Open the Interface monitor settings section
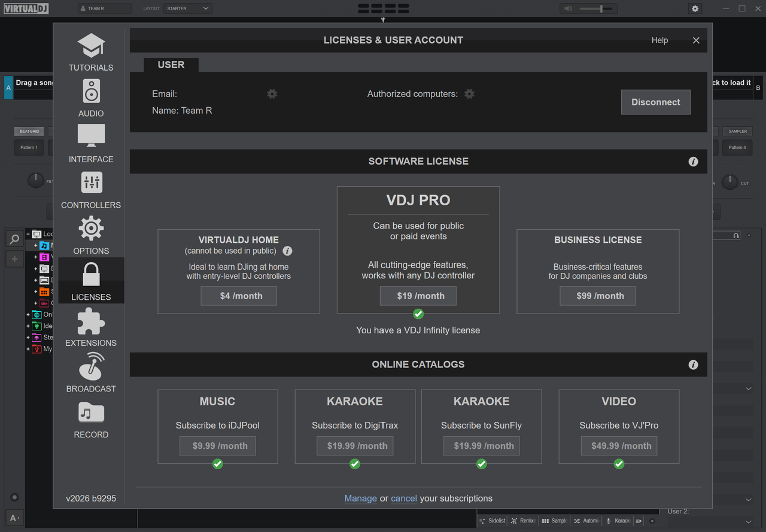 [91, 144]
